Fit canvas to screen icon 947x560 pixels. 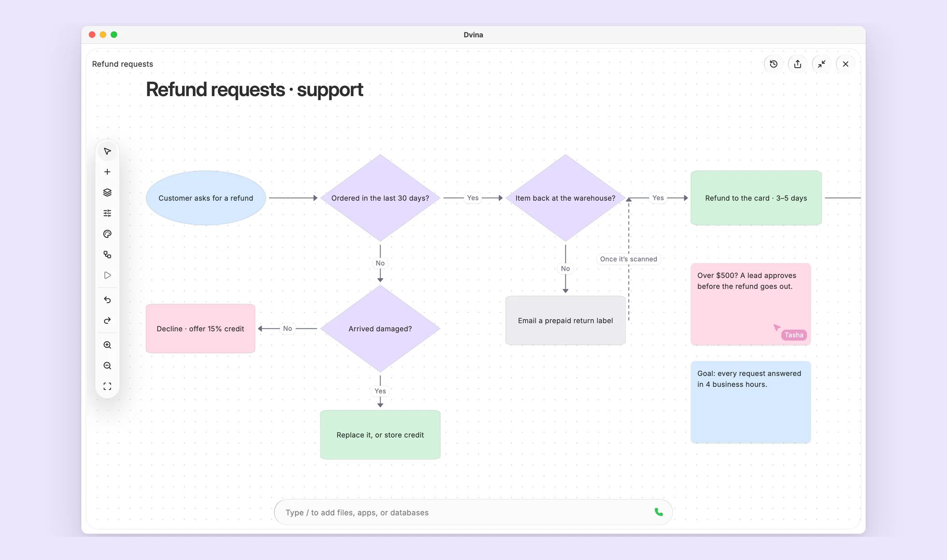pyautogui.click(x=107, y=386)
